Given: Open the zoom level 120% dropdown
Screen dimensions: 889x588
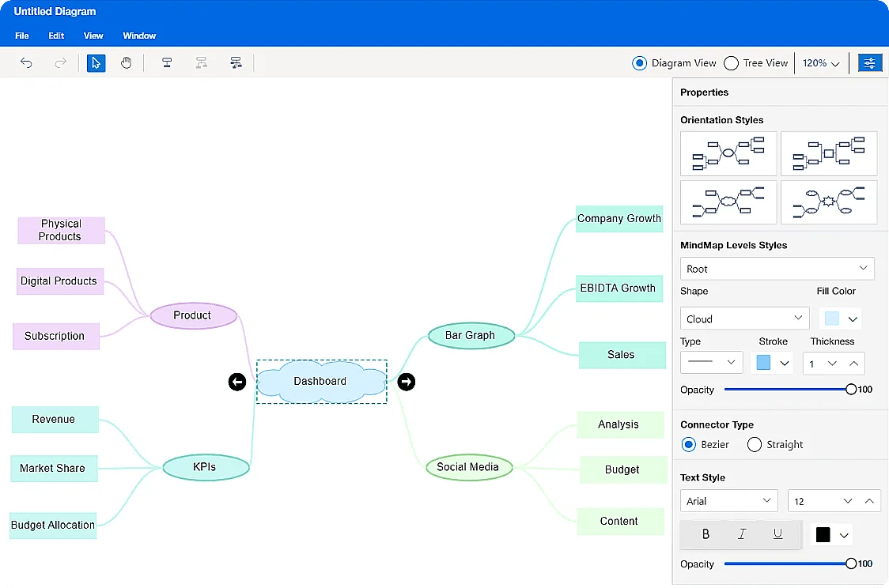Looking at the screenshot, I should [820, 62].
